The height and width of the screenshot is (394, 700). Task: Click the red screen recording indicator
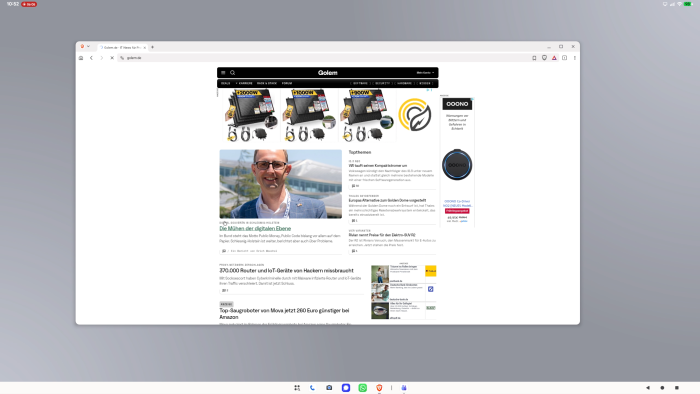coord(29,4)
